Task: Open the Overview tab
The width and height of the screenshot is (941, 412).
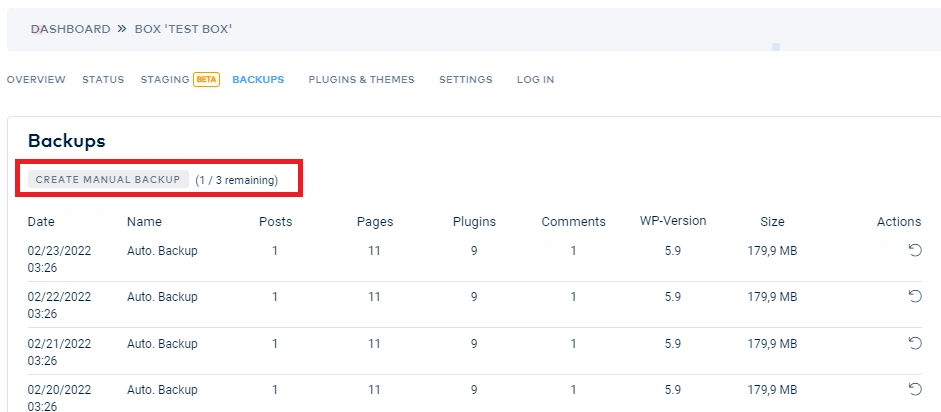Action: pos(36,80)
